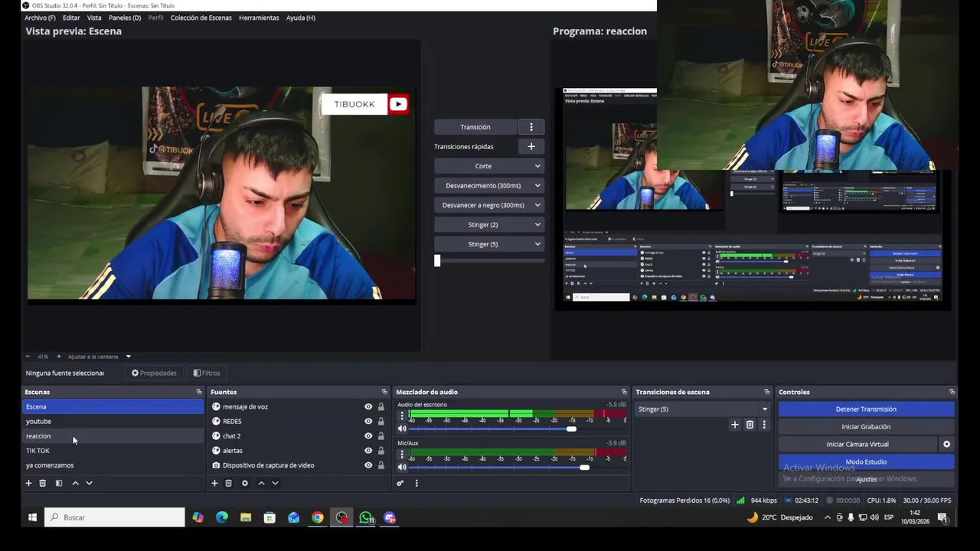The image size is (980, 551).
Task: Hide the chat 2 source
Action: point(368,436)
